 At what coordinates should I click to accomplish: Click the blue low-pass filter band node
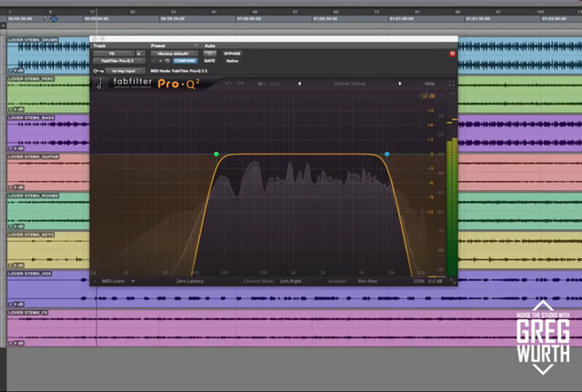386,154
